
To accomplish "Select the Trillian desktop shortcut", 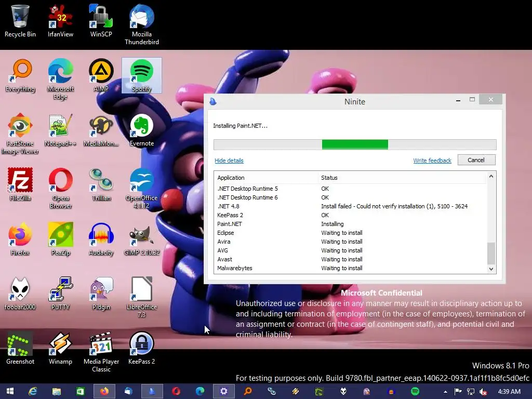I will [101, 185].
